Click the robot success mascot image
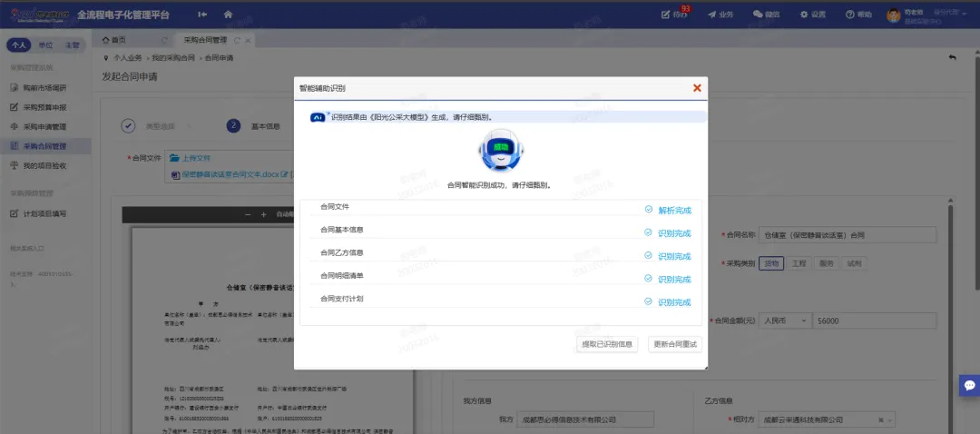 [501, 151]
